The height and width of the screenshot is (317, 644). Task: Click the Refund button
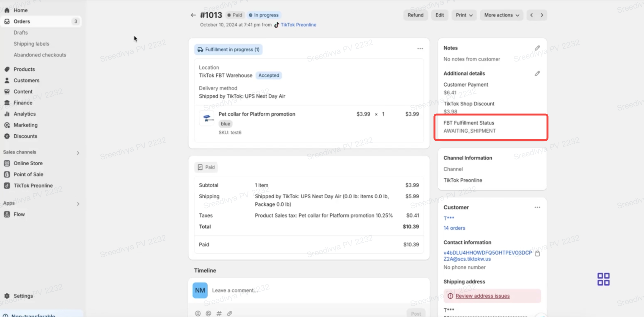(x=415, y=15)
